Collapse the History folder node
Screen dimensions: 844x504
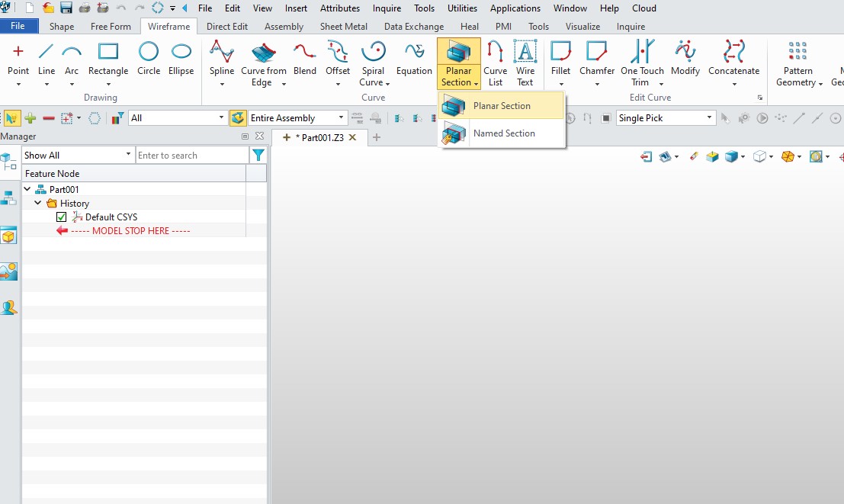pyautogui.click(x=38, y=204)
